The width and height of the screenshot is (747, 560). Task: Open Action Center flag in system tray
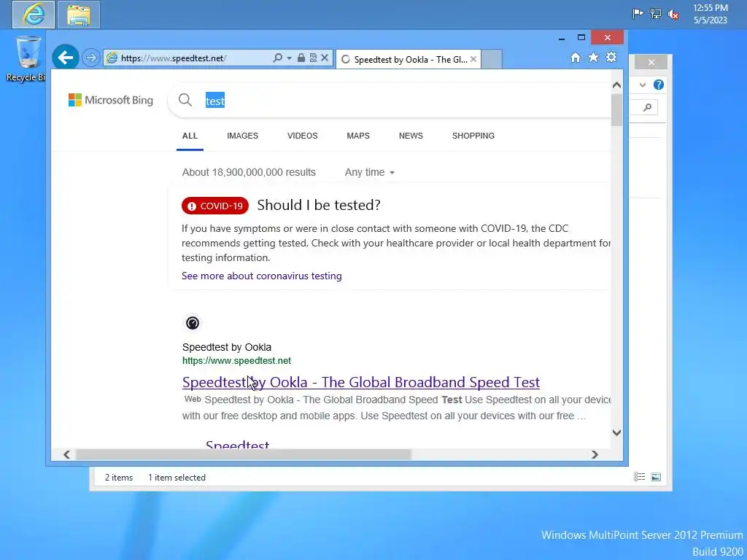tap(638, 13)
